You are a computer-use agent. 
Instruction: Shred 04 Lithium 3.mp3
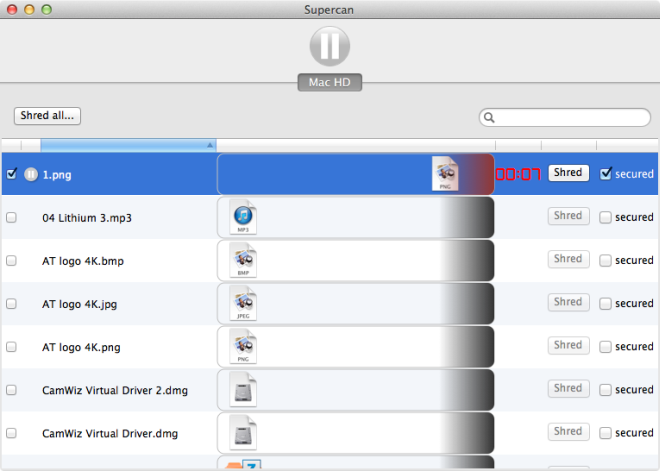click(x=568, y=216)
